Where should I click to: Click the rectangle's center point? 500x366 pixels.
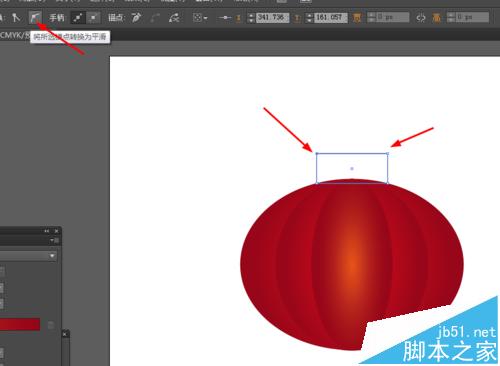pos(352,169)
